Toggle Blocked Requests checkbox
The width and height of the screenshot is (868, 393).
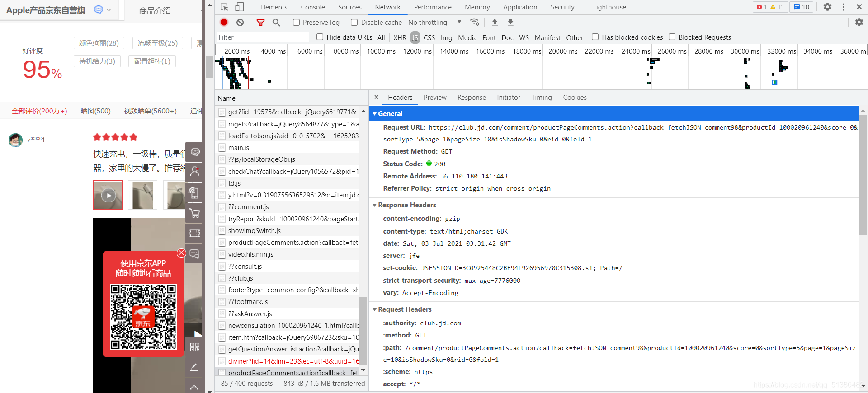(x=672, y=37)
